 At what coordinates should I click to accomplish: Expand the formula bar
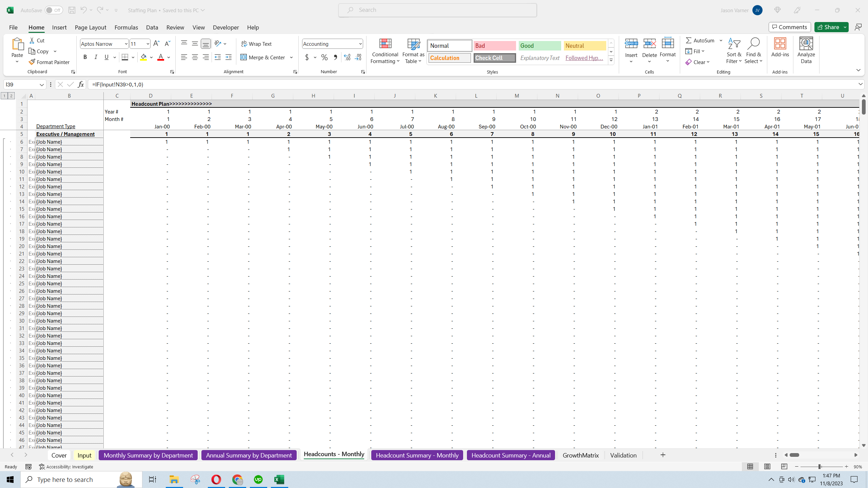[861, 84]
